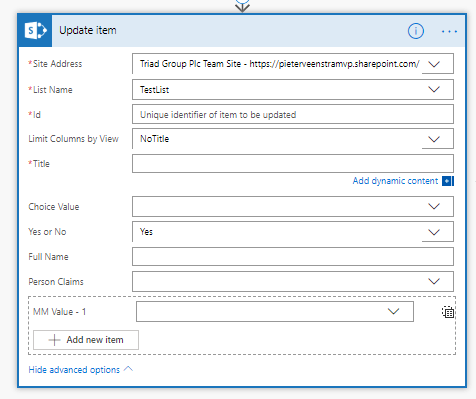
Task: Click the Title input field
Action: click(x=293, y=163)
